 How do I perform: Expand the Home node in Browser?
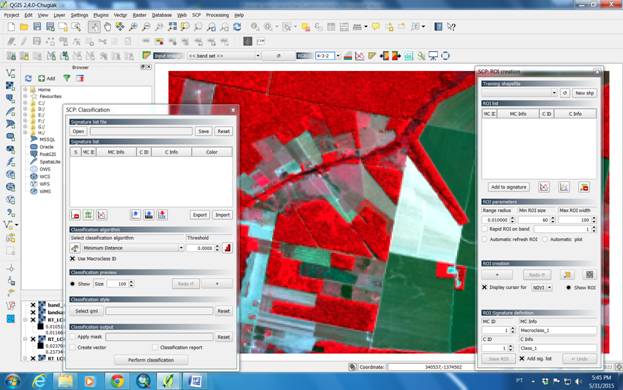click(25, 90)
